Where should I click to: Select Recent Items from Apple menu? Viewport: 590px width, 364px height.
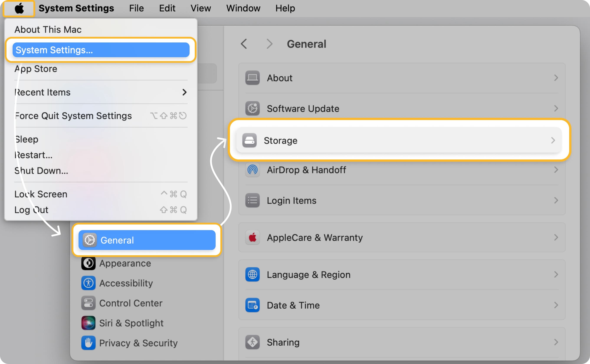[100, 92]
